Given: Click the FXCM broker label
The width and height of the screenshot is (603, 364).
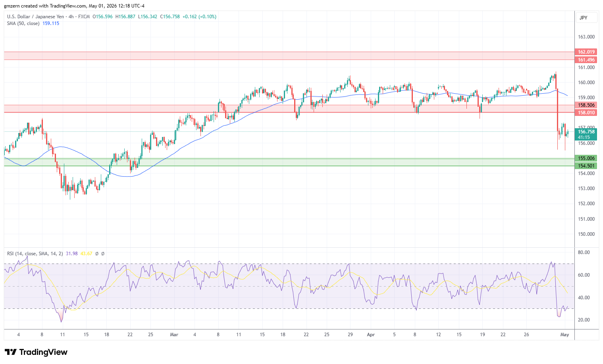Looking at the screenshot, I should pos(84,17).
